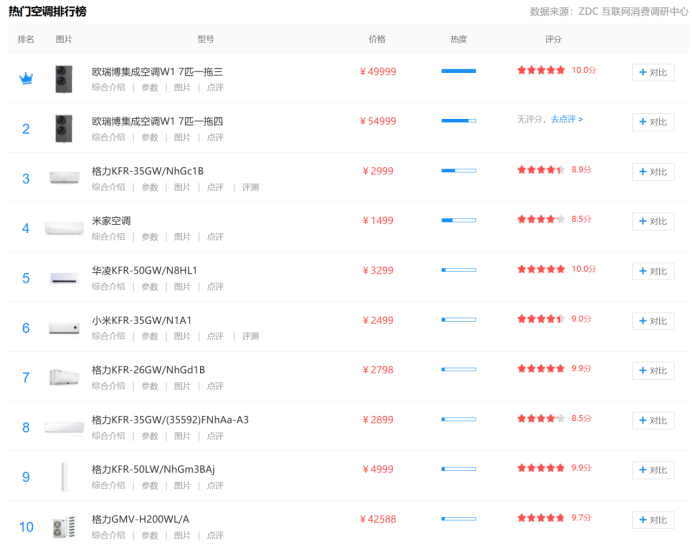
Task: Open thumbnail of 欧瑞博集成空调W1 7匹一拖三
Action: (64, 79)
